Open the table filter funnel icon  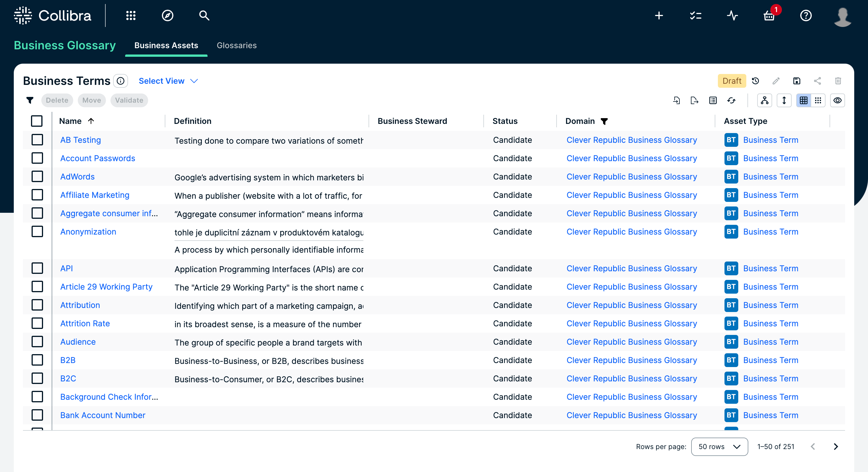pyautogui.click(x=30, y=100)
